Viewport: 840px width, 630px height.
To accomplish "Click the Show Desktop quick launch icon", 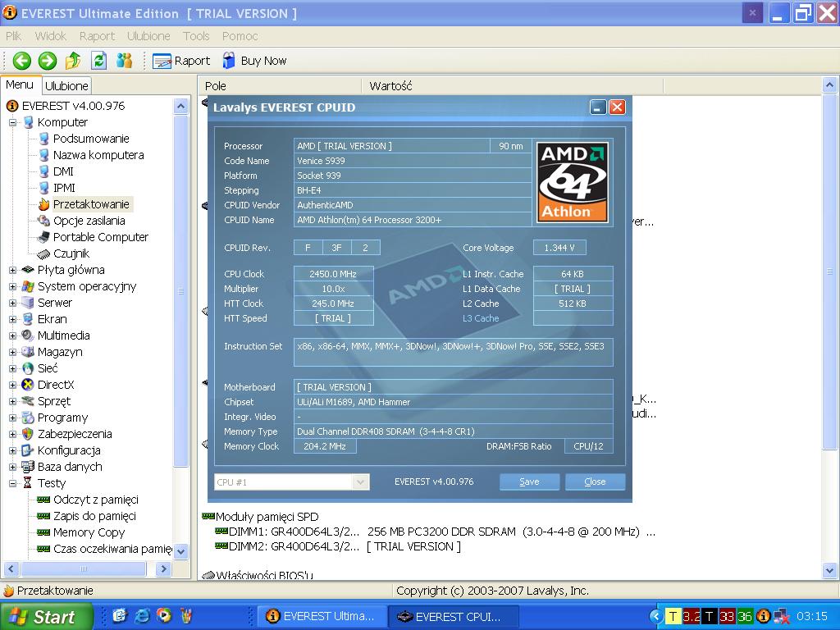I will 120,616.
